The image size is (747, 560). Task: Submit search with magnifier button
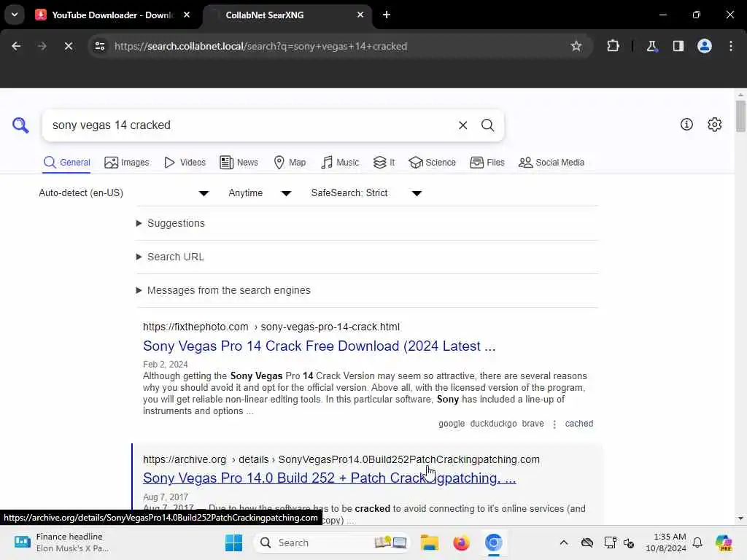[487, 125]
